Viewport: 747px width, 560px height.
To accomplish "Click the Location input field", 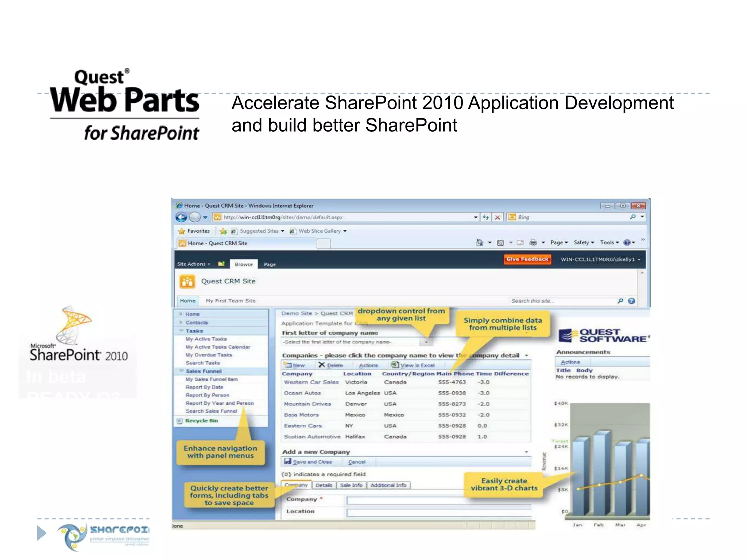I will [x=439, y=513].
